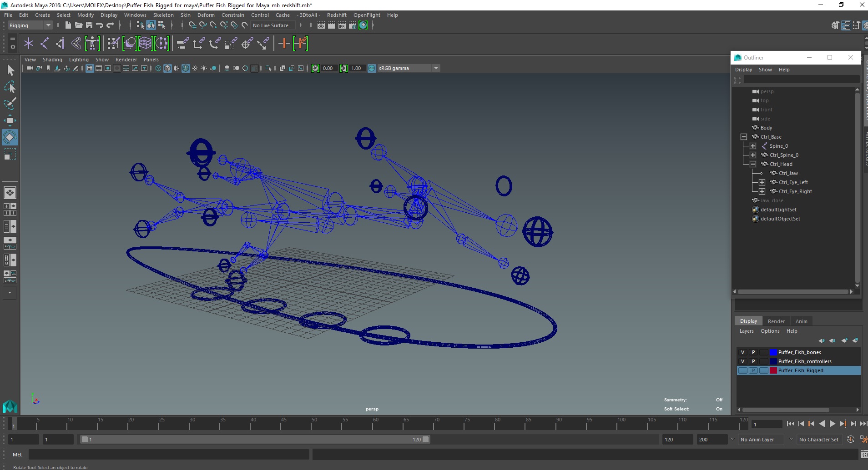Click the Parent constraint shelf icon

click(x=182, y=44)
